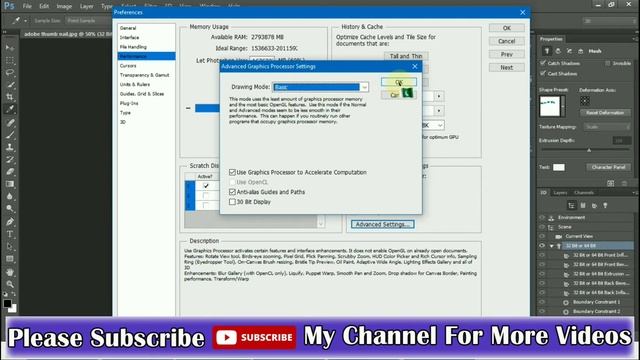Select the Gradient tool
The image size is (640, 360).
pos(10,184)
